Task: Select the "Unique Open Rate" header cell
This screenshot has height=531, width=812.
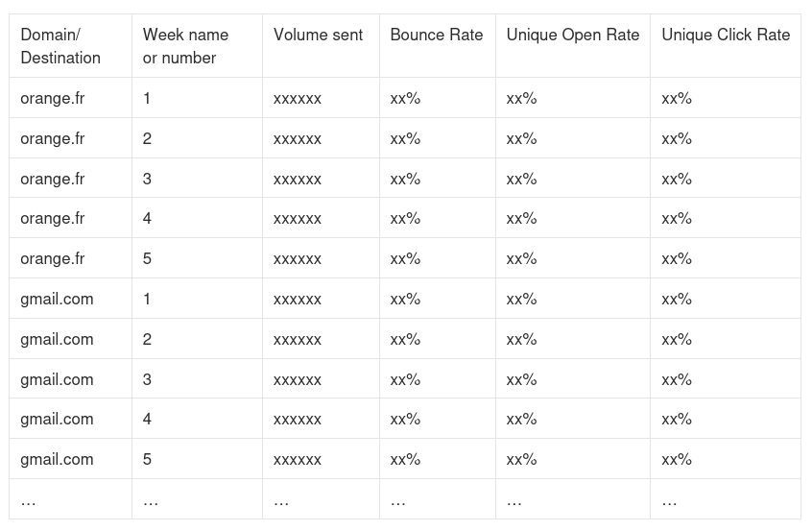Action: tap(572, 35)
